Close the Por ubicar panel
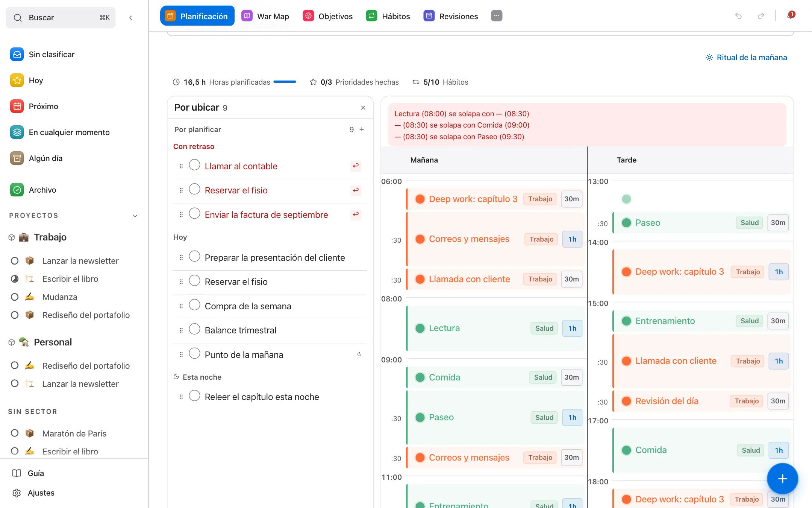The height and width of the screenshot is (508, 812). coord(363,108)
